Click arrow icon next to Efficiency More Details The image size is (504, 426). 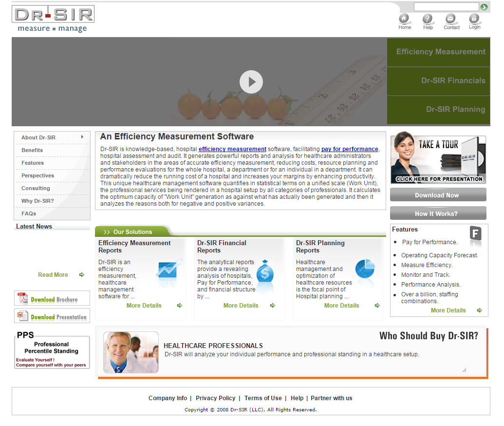(x=179, y=305)
